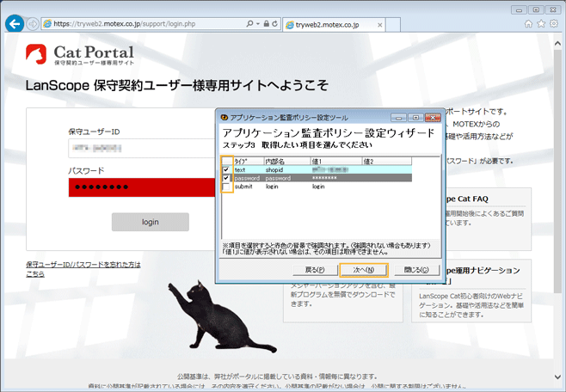Click the 値1 column header
The image size is (566, 392).
click(x=336, y=162)
